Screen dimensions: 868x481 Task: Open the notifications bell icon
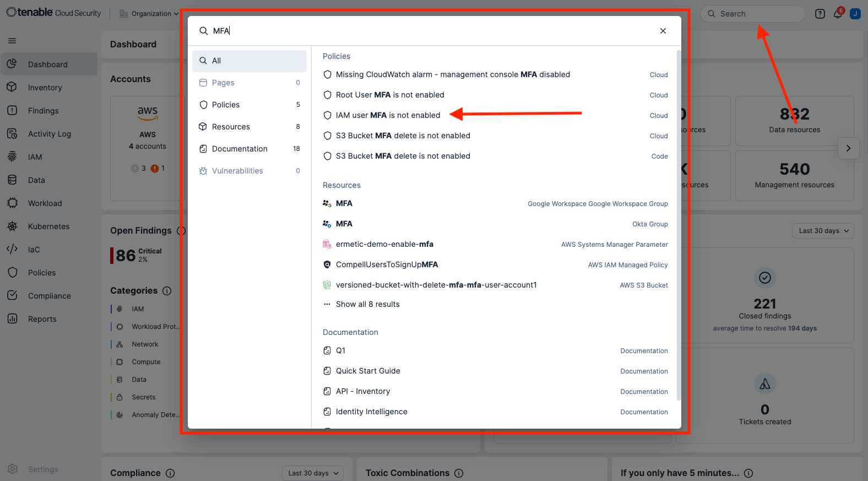pos(837,14)
